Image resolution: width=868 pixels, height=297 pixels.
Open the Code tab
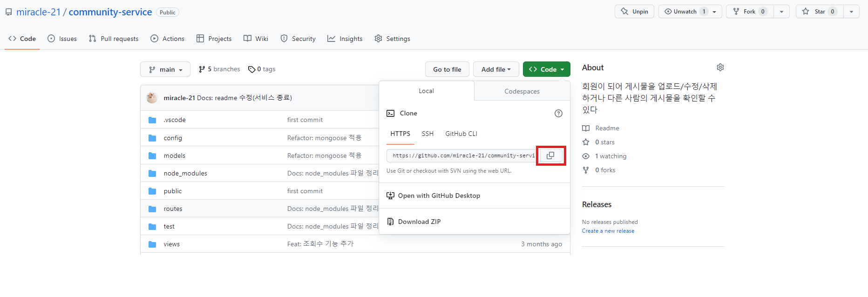click(22, 39)
